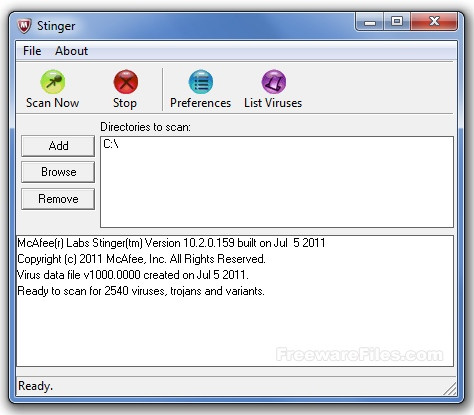Select the C:\ entry in directories list
Screen dimensions: 474x415
click(111, 144)
